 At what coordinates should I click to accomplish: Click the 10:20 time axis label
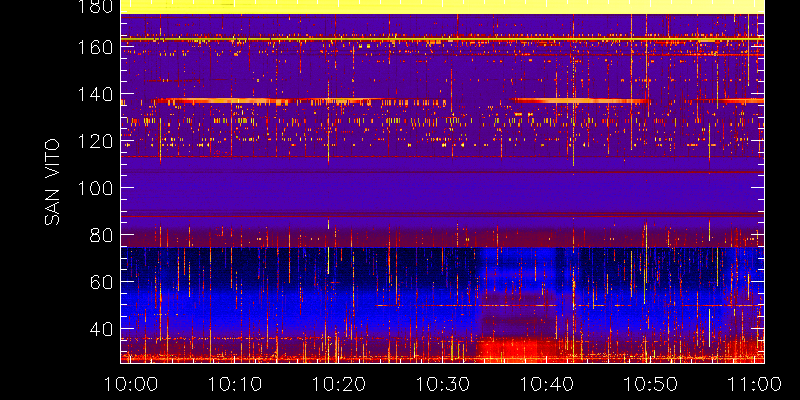tap(337, 384)
